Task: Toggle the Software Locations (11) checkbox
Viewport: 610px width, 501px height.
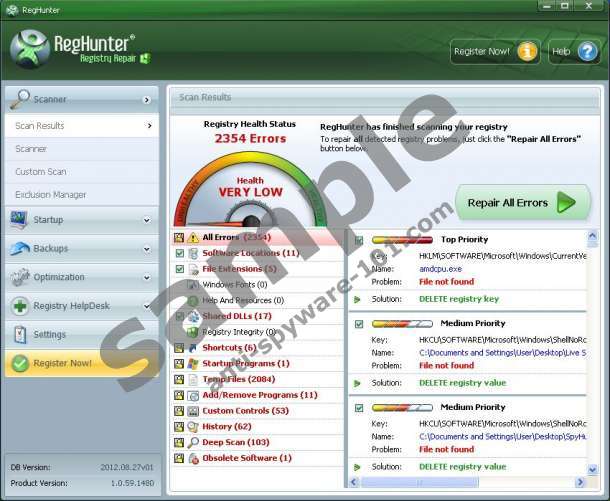Action: (180, 253)
